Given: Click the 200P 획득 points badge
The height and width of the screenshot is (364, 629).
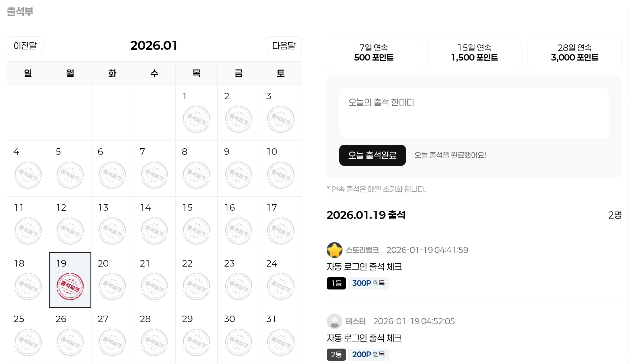Looking at the screenshot, I should (368, 355).
